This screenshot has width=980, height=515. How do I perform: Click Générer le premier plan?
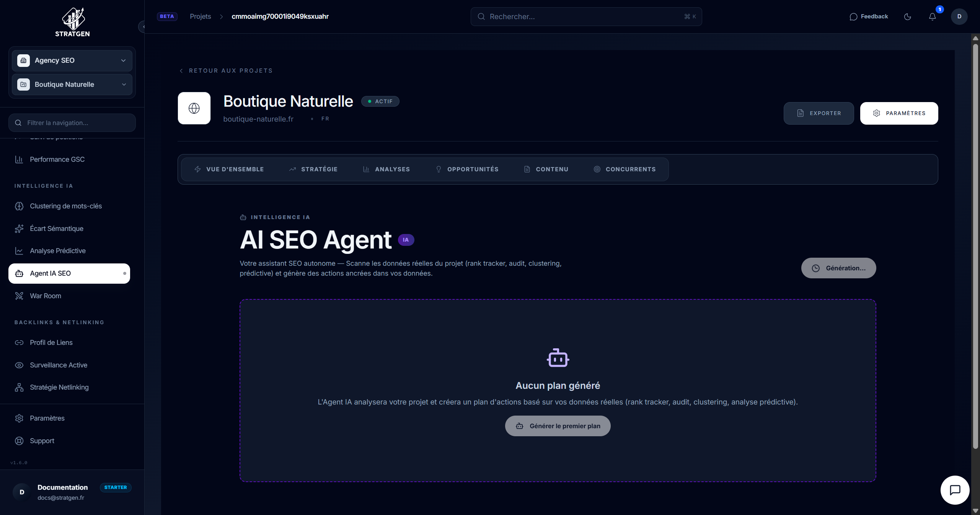click(x=557, y=426)
